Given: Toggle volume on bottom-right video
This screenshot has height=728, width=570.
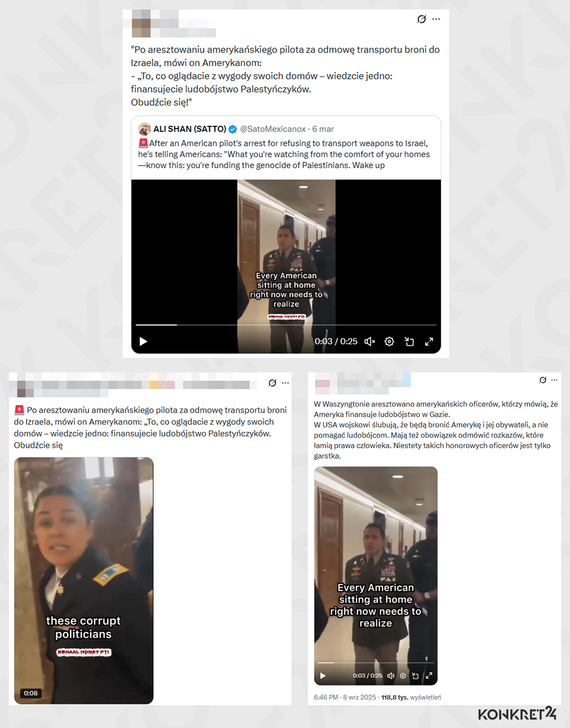Looking at the screenshot, I should 390,676.
